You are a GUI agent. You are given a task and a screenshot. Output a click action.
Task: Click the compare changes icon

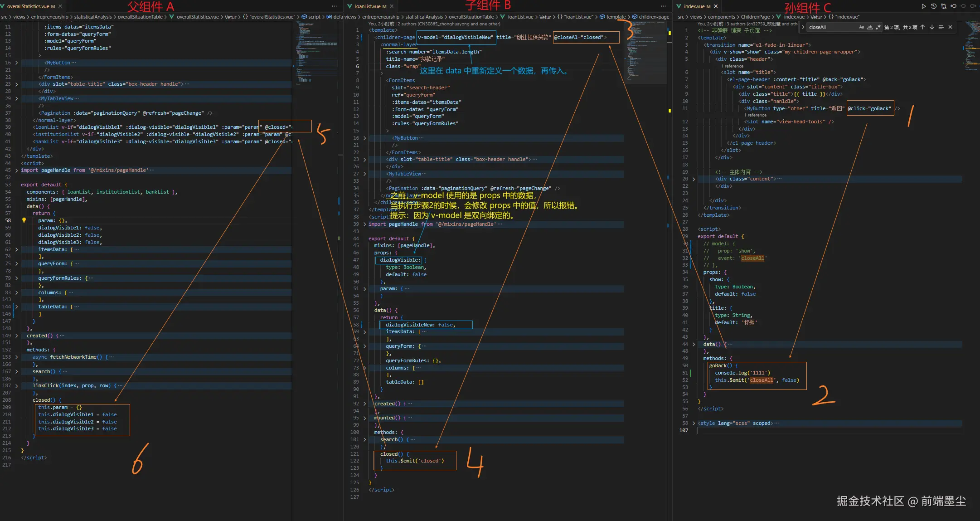click(x=943, y=6)
